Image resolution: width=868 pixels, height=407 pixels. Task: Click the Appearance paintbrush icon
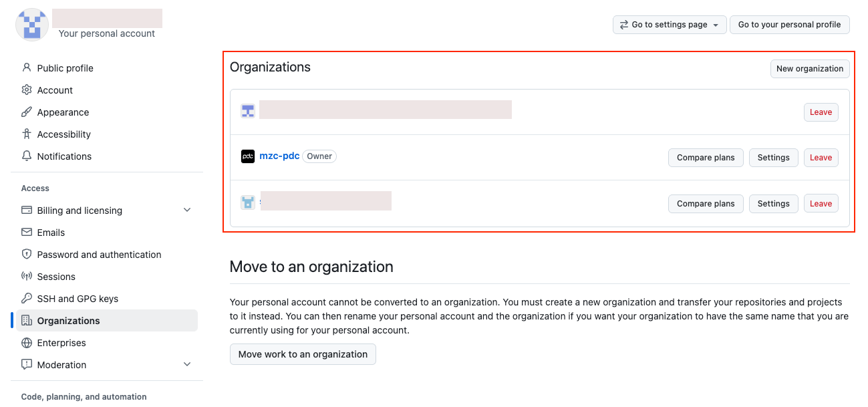tap(27, 112)
